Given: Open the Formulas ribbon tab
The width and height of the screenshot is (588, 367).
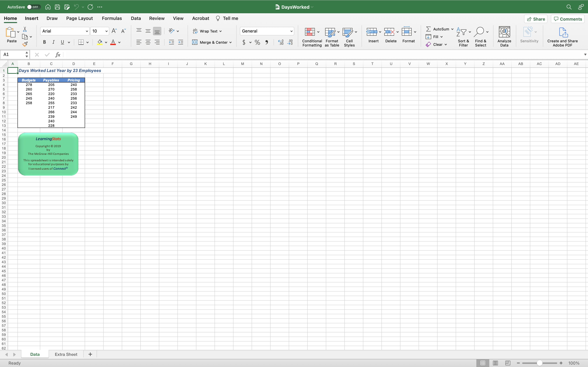Looking at the screenshot, I should (112, 19).
